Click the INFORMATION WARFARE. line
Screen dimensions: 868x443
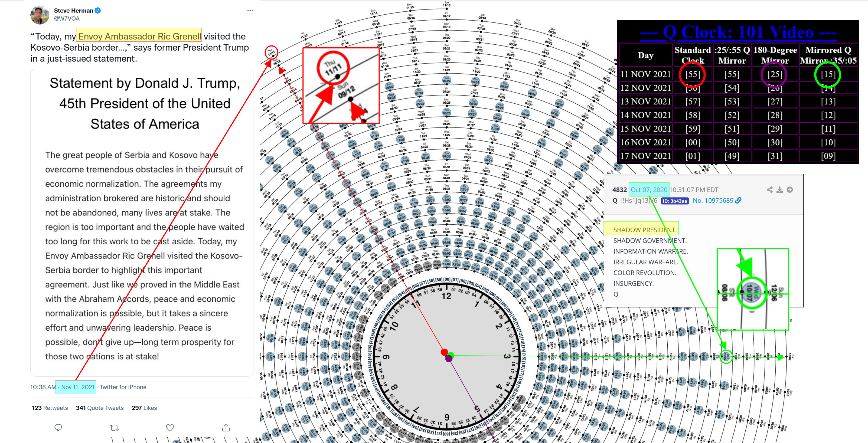(650, 251)
